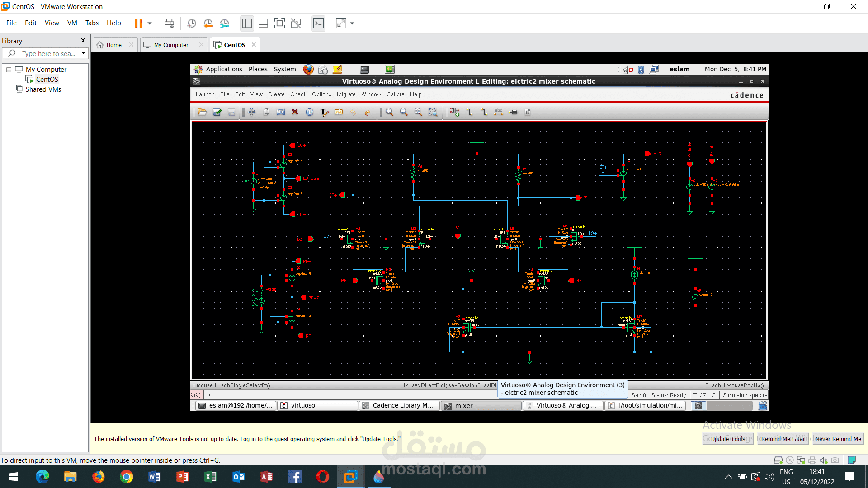868x488 pixels.
Task: Click the Remind Me Later button
Action: pyautogui.click(x=783, y=439)
